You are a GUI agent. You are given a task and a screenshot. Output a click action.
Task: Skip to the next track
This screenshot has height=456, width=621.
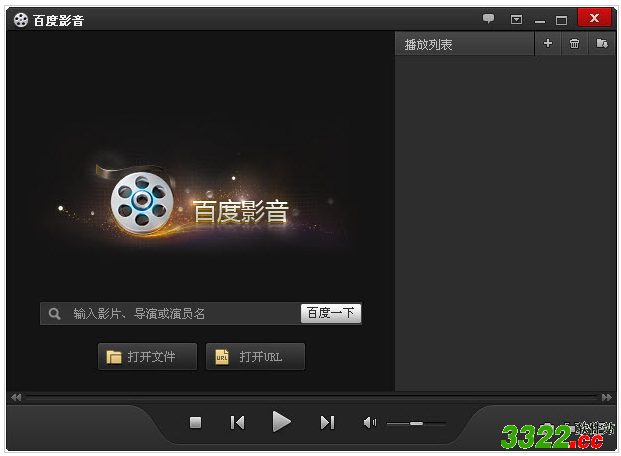pyautogui.click(x=328, y=422)
